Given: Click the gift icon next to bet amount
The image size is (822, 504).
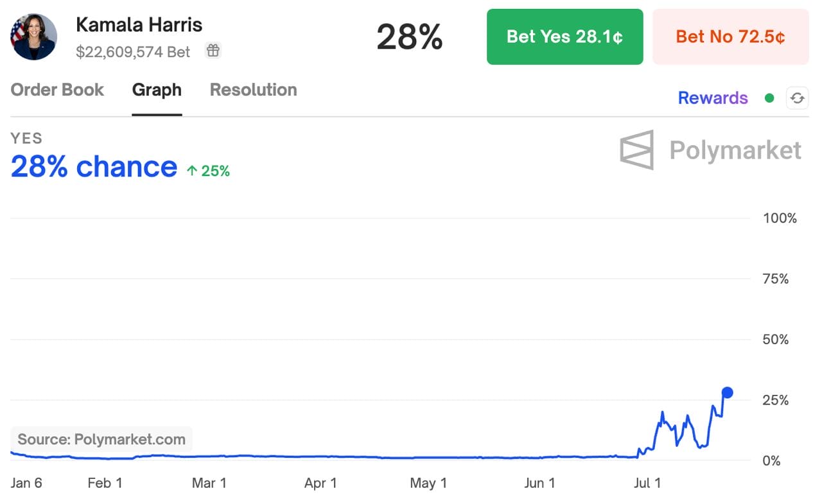Looking at the screenshot, I should pos(213,50).
